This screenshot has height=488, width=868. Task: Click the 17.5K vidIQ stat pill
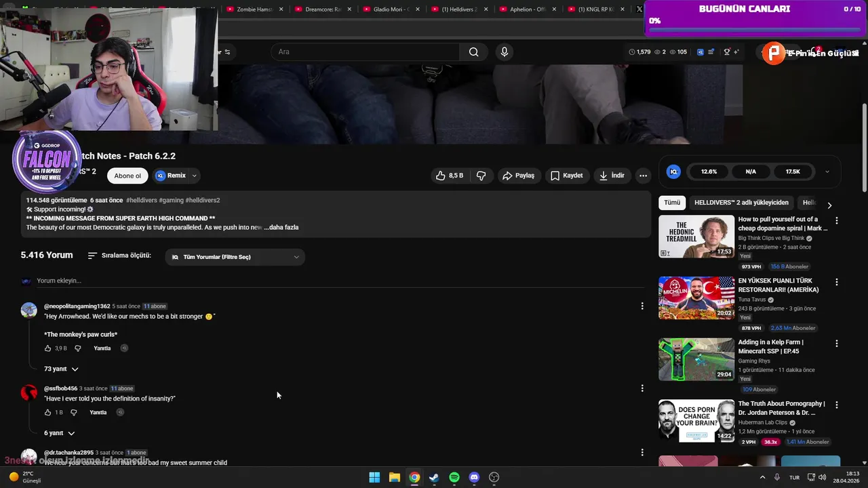coord(793,171)
